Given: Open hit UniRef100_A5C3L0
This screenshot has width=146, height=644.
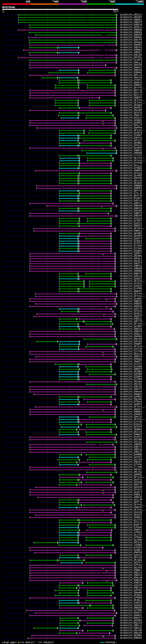Looking at the screenshot, I should point(131,15).
